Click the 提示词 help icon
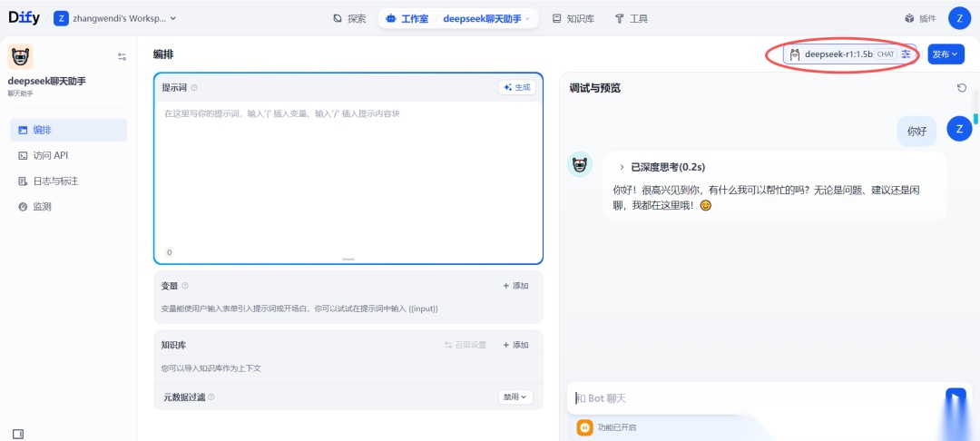Screen dimensions: 980x441 coord(194,87)
